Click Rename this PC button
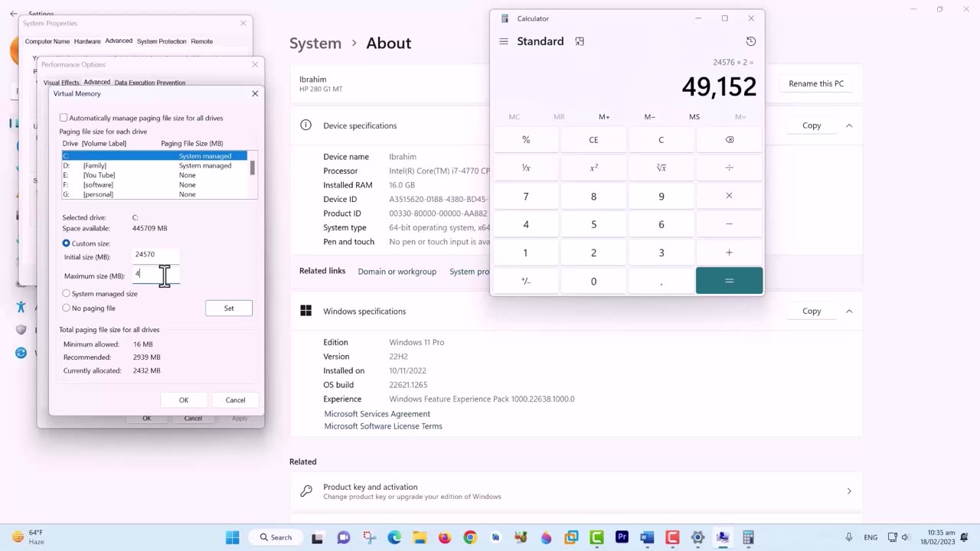The height and width of the screenshot is (551, 980). pos(816,83)
